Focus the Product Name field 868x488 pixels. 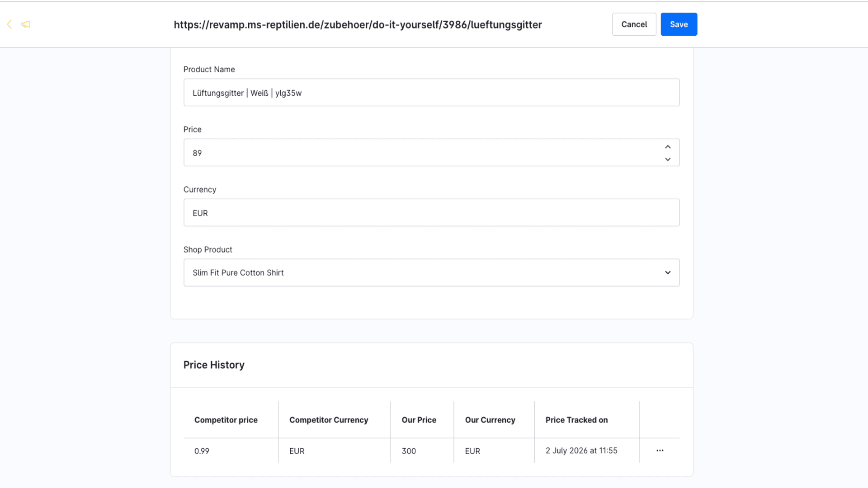[431, 93]
